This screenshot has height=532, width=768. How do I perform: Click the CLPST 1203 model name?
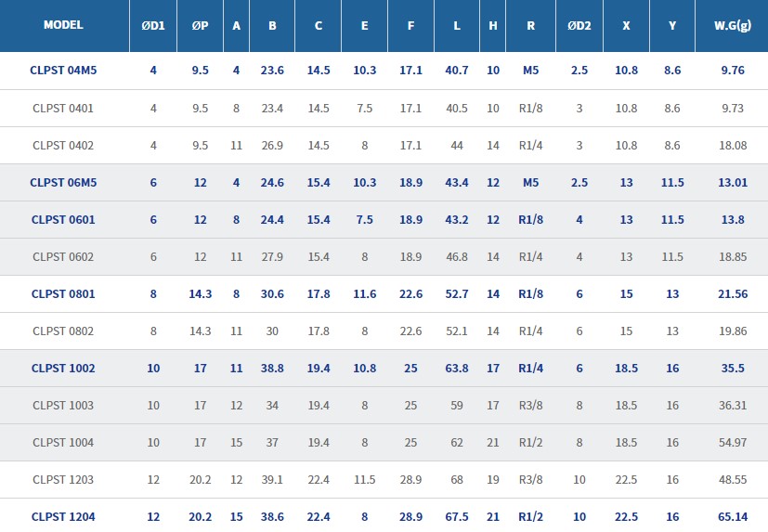pos(63,479)
